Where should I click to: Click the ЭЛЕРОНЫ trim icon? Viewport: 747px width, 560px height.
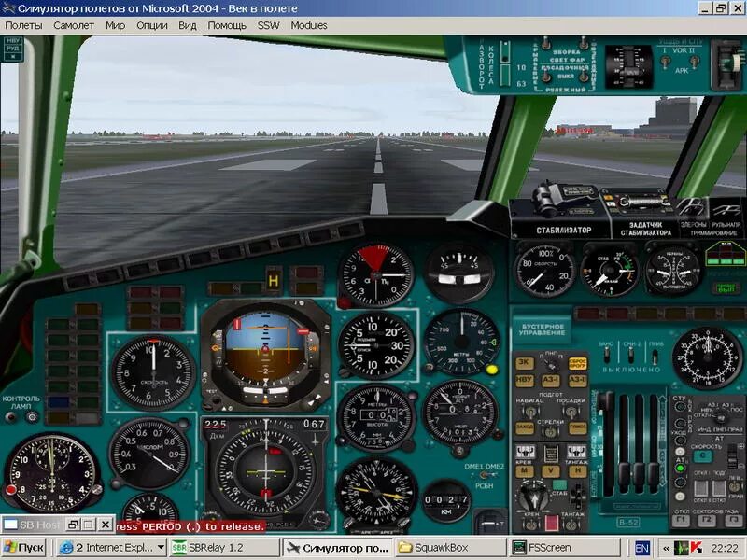point(691,207)
